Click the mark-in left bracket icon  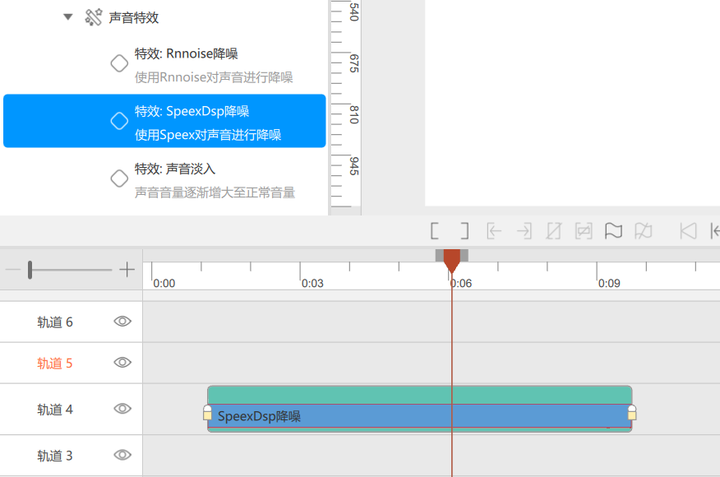tap(434, 231)
